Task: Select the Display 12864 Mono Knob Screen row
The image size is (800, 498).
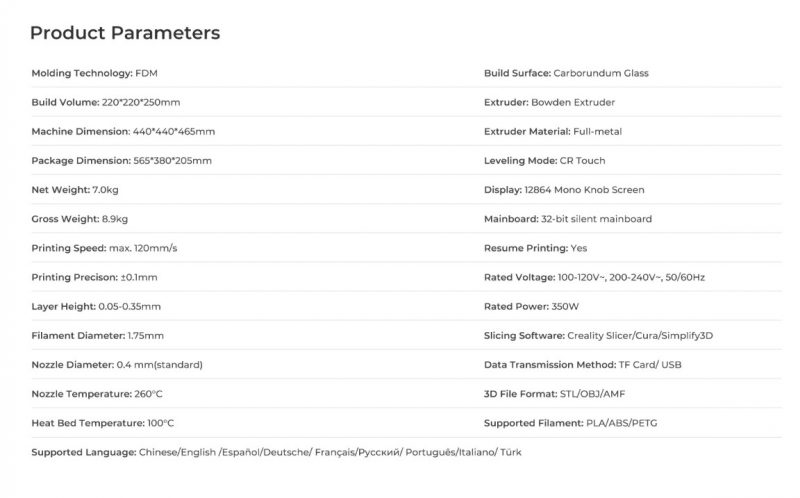Action: [x=564, y=190]
